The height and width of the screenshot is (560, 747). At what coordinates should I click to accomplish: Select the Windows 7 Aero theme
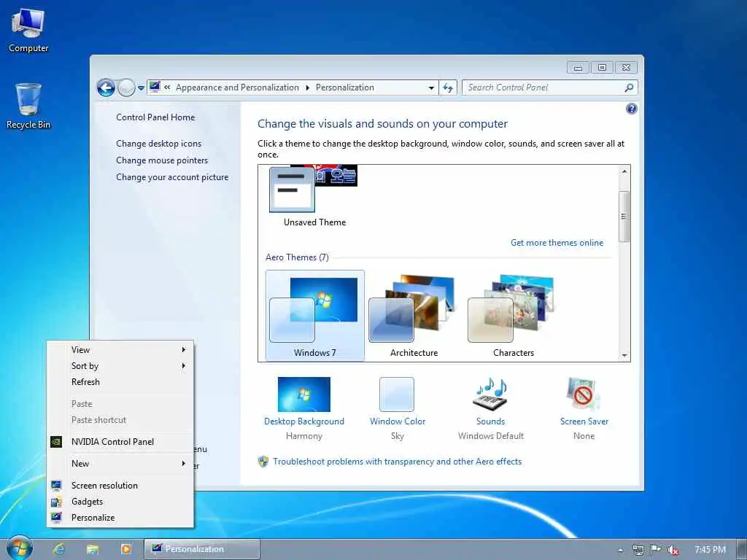[x=314, y=315]
